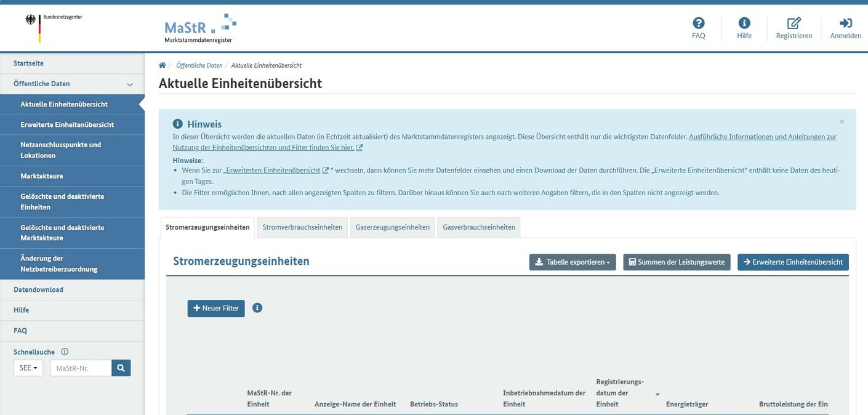Open Aktuelle Einheitenübersicht in sidebar

point(72,105)
